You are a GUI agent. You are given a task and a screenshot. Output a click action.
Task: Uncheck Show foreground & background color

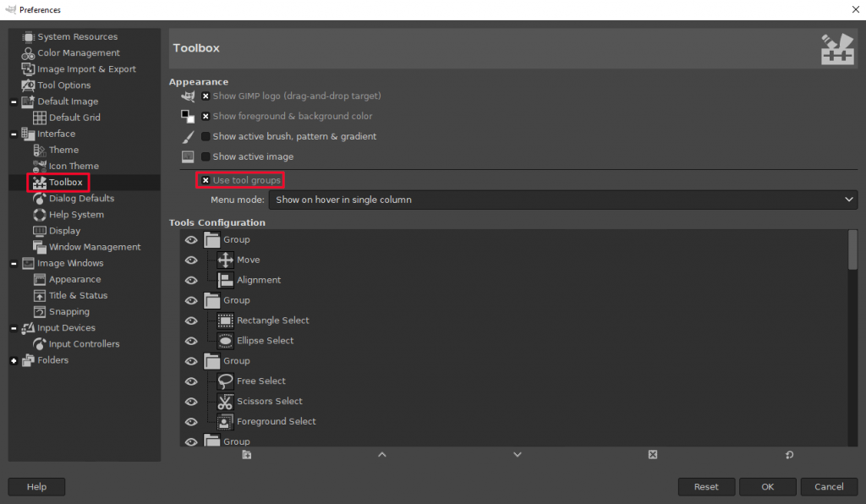point(206,117)
